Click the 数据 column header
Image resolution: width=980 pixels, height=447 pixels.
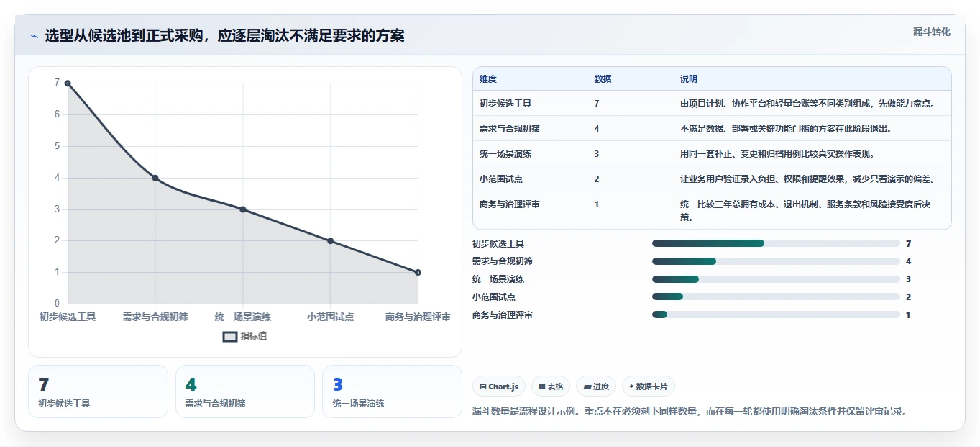click(x=603, y=79)
